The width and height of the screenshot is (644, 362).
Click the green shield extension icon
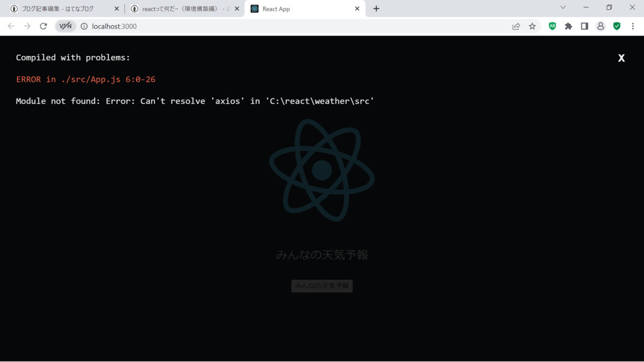(617, 26)
